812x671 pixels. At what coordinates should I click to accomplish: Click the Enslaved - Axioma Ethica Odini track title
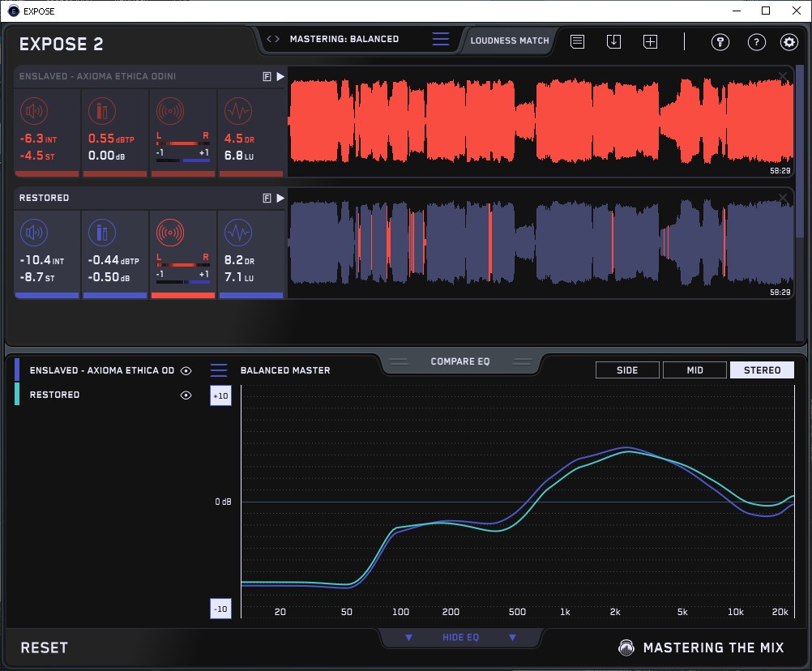click(x=97, y=77)
